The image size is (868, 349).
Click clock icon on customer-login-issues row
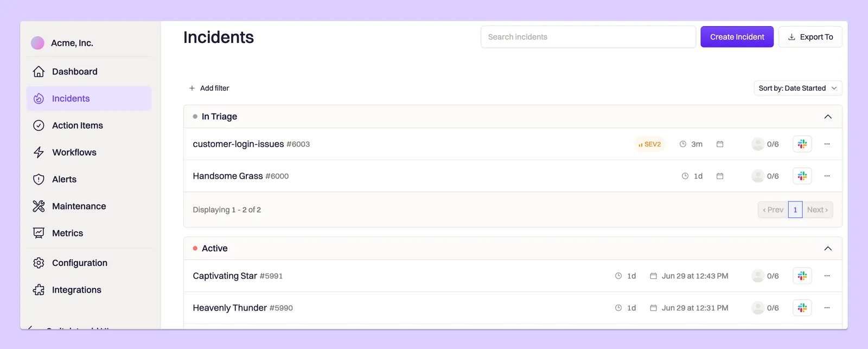click(683, 144)
